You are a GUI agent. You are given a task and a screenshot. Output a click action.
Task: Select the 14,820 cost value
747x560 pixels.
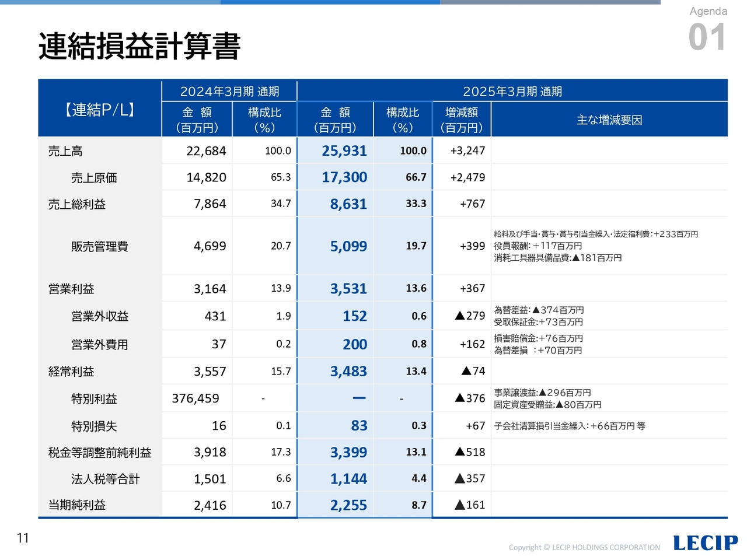(206, 177)
